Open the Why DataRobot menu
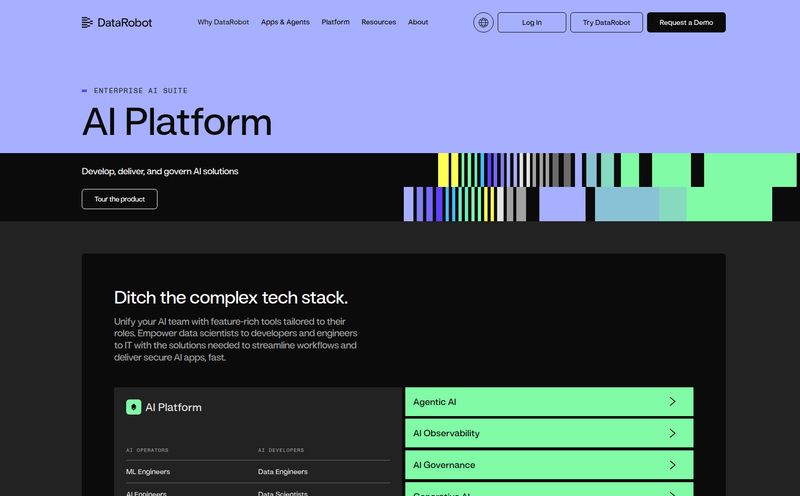This screenshot has width=800, height=496. click(x=223, y=22)
